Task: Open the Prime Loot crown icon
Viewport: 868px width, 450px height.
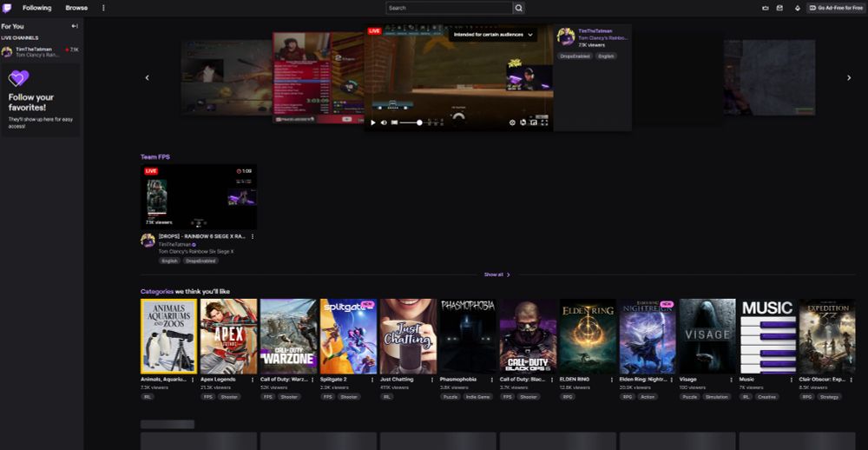Action: [x=766, y=8]
